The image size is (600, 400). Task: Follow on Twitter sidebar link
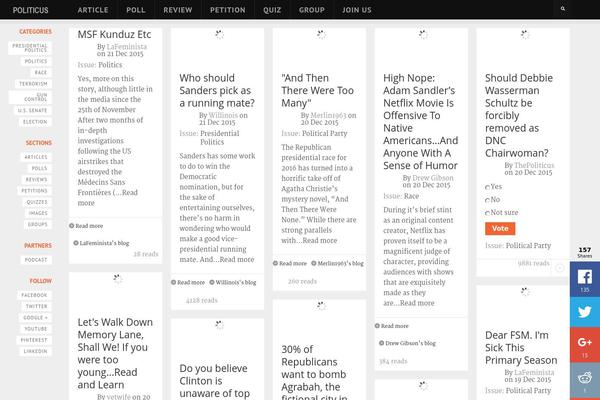(37, 306)
